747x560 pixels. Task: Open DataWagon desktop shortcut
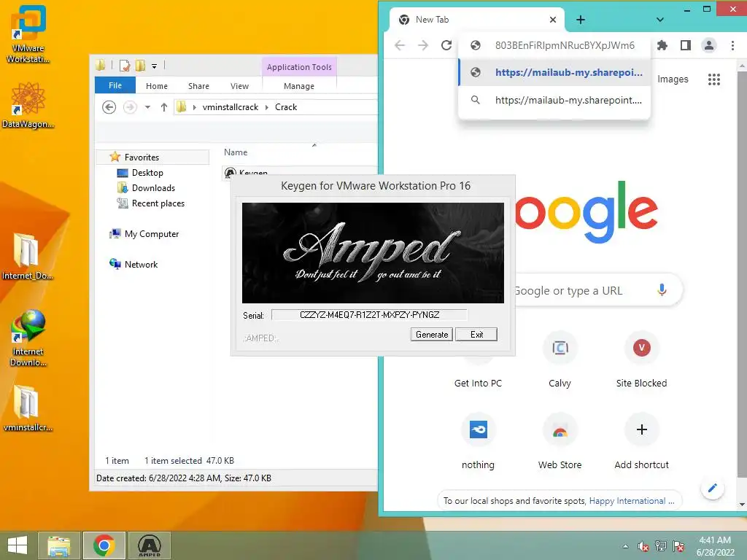pos(28,105)
